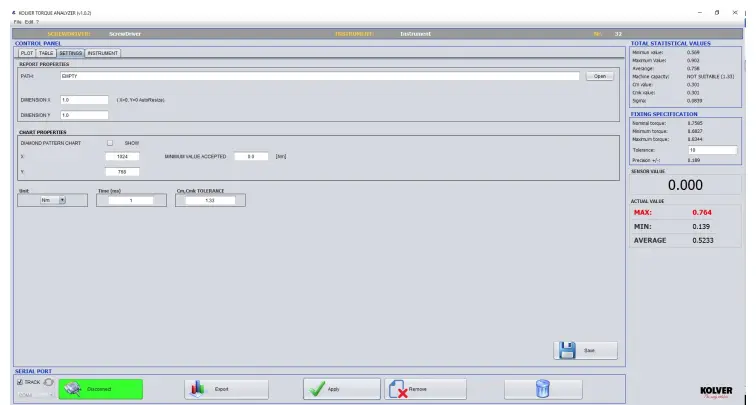Open the Edit menu
Screen dimensions: 756x405
(29, 22)
